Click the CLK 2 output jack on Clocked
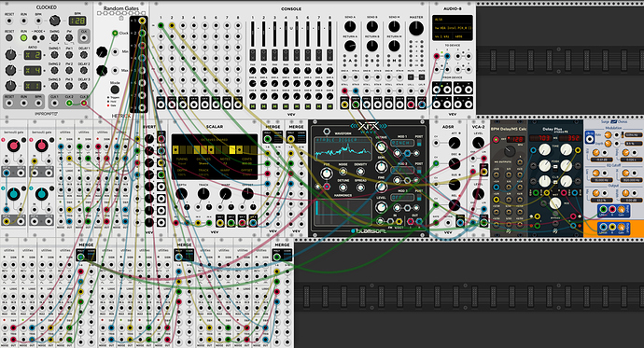The width and height of the screenshot is (644, 348). pyautogui.click(x=69, y=103)
